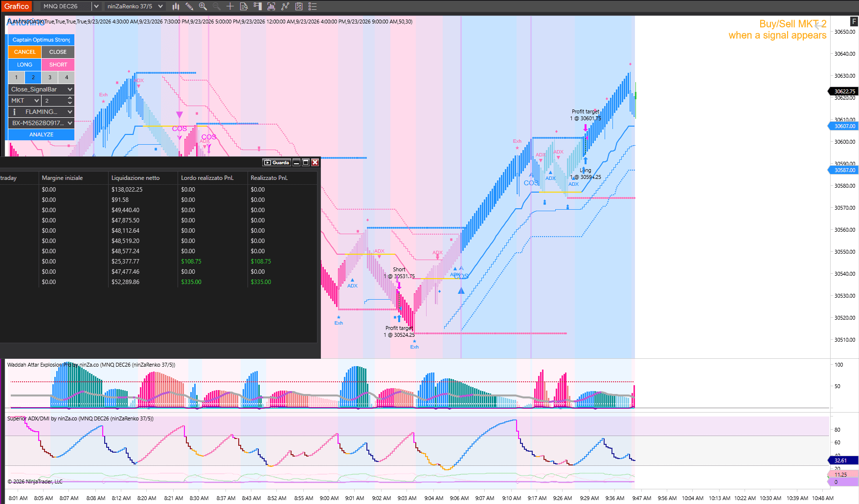Decrease quantity with stepper down arrow
This screenshot has height=504, width=859.
click(70, 103)
